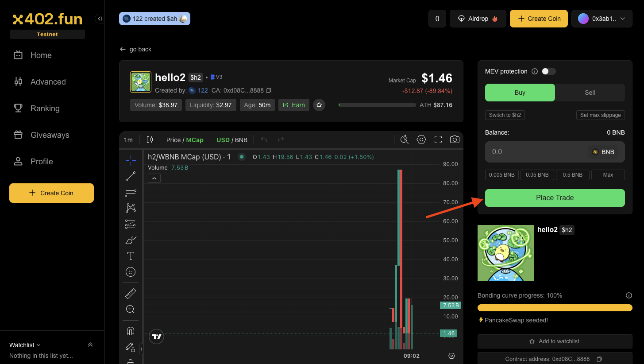Click the go back link

pyautogui.click(x=135, y=49)
